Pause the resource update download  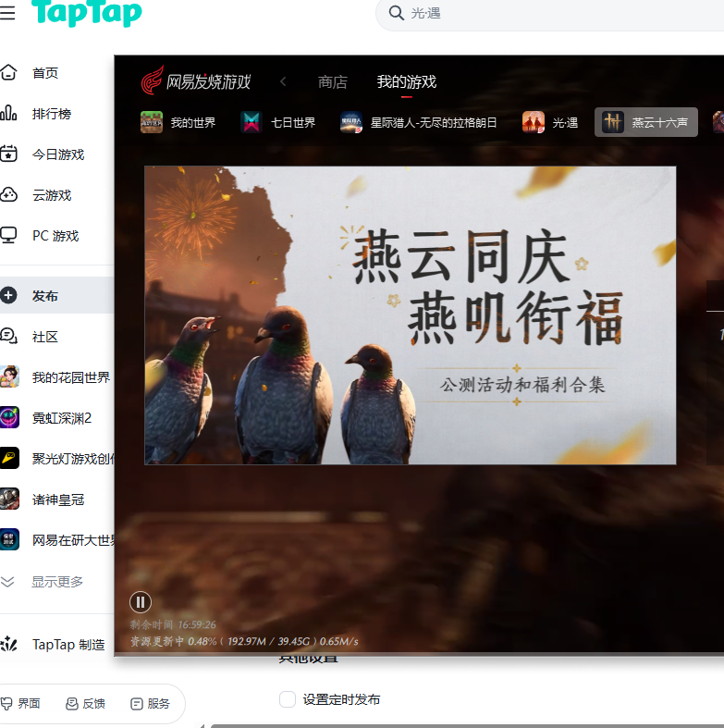(x=141, y=602)
